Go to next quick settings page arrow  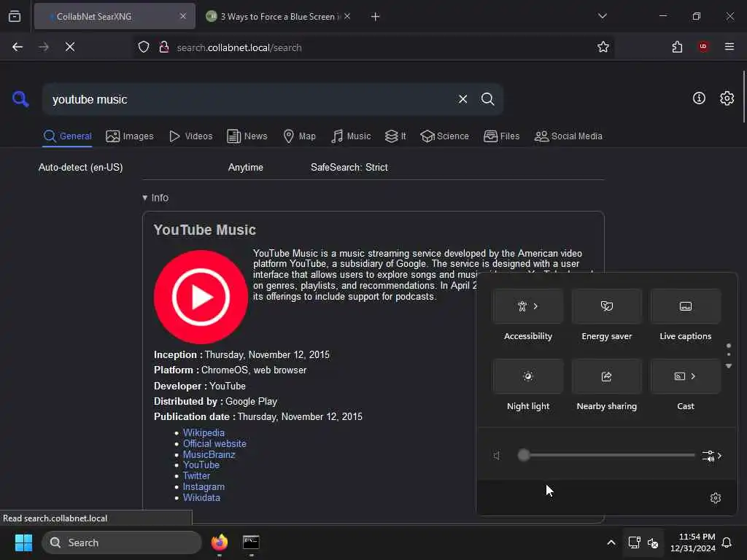[729, 366]
